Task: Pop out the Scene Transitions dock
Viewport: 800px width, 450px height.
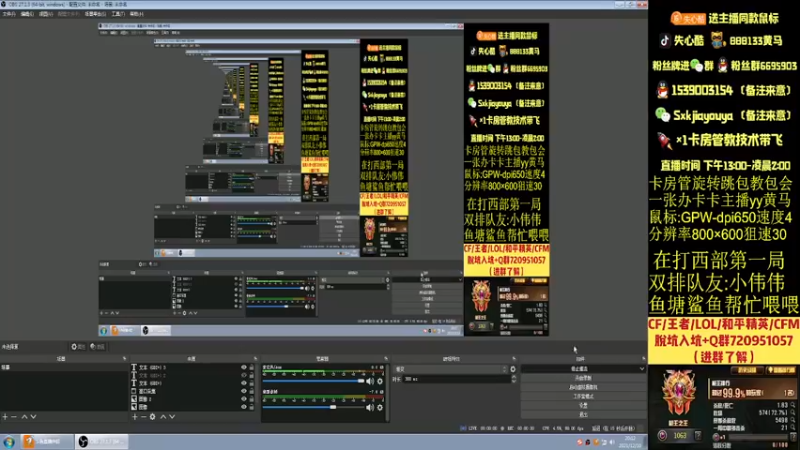Action: (514, 359)
